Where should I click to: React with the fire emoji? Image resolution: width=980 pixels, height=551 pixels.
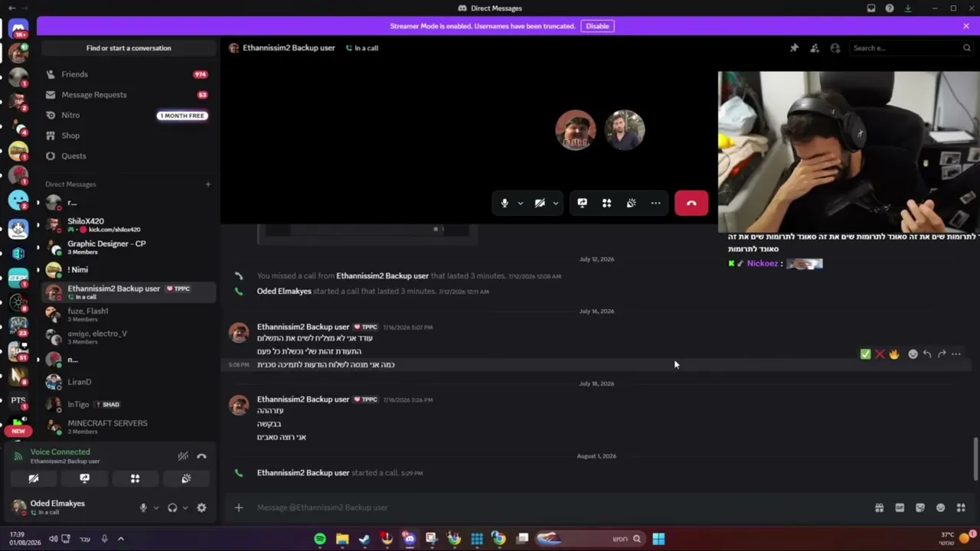click(x=894, y=354)
